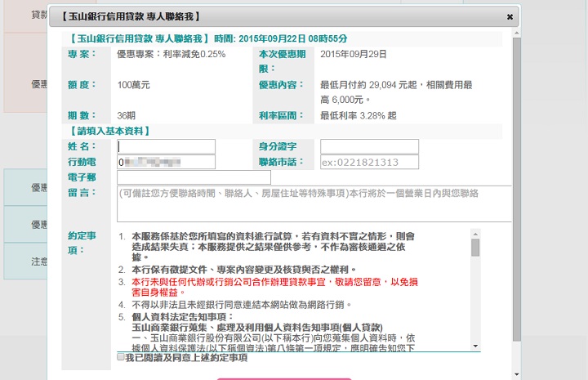588x380 pixels.
Task: Click terms box scroll-down arrow
Action: tap(475, 346)
